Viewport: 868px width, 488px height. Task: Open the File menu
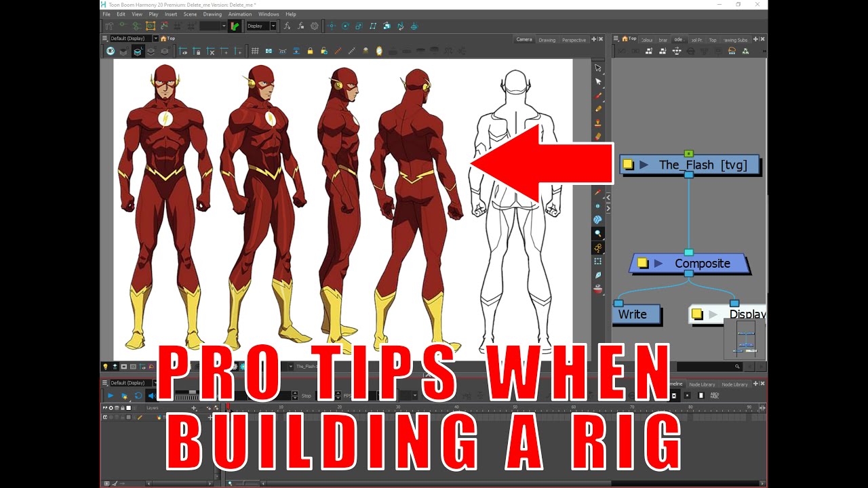tap(106, 14)
